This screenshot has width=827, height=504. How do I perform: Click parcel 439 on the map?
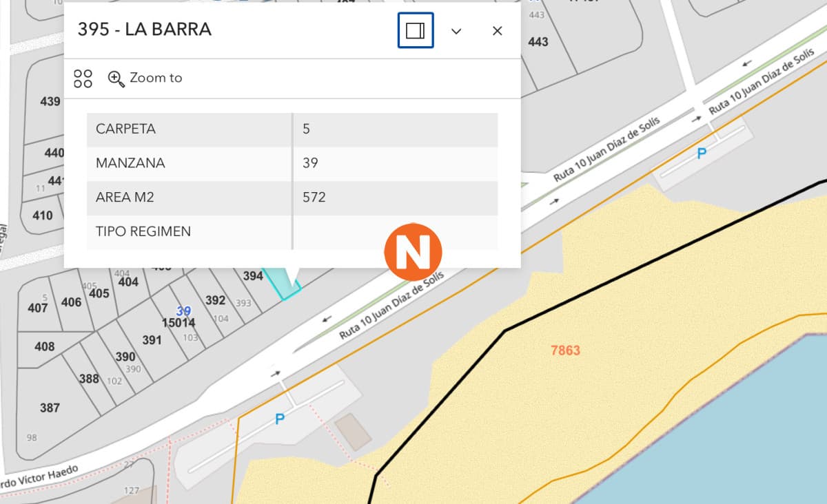50,101
